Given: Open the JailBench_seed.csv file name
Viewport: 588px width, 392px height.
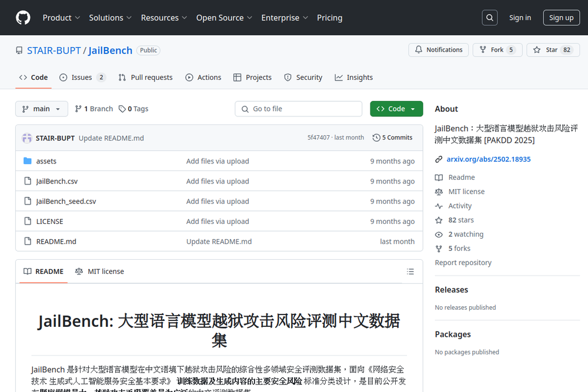Looking at the screenshot, I should pyautogui.click(x=66, y=201).
